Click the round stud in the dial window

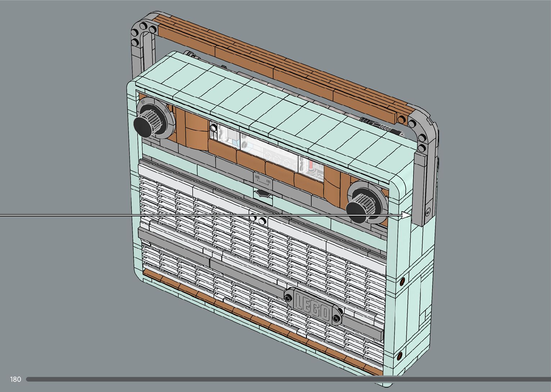coord(214,127)
